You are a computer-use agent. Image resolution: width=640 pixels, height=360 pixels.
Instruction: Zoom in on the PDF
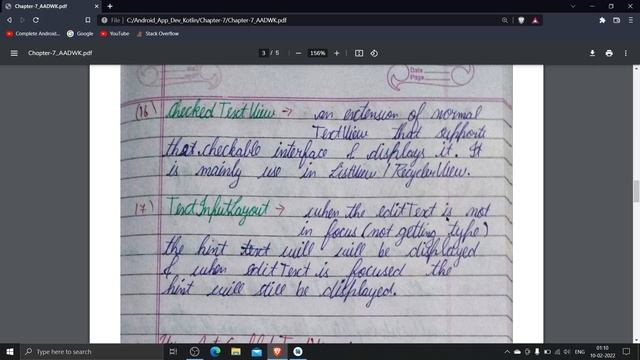pos(336,53)
